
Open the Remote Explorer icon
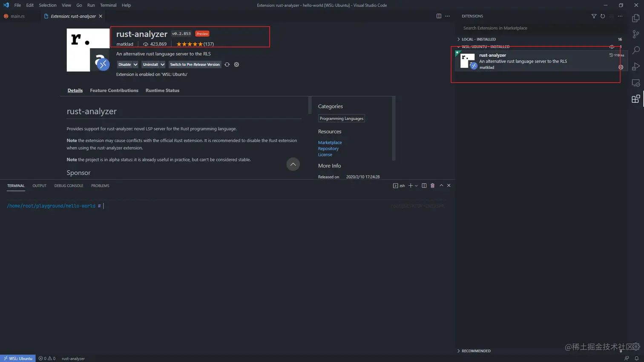636,83
